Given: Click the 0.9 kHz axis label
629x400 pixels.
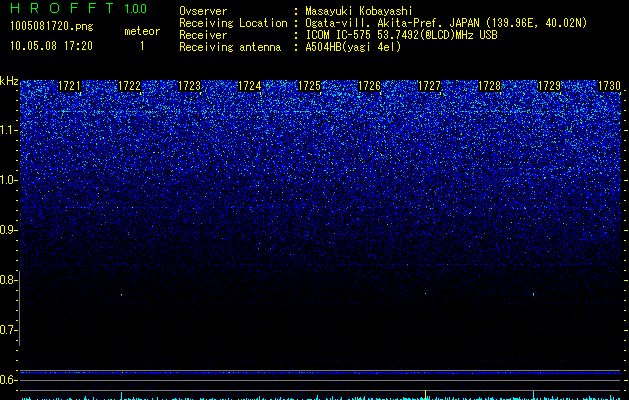Looking at the screenshot, I should [x=9, y=230].
